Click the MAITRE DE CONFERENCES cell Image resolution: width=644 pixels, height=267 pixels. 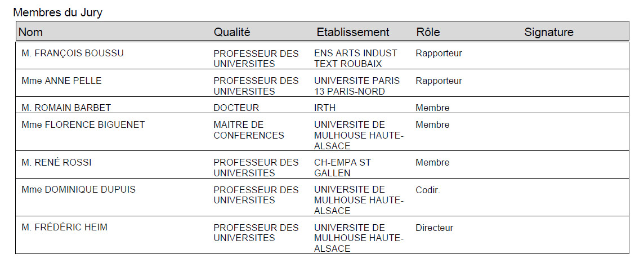[248, 130]
